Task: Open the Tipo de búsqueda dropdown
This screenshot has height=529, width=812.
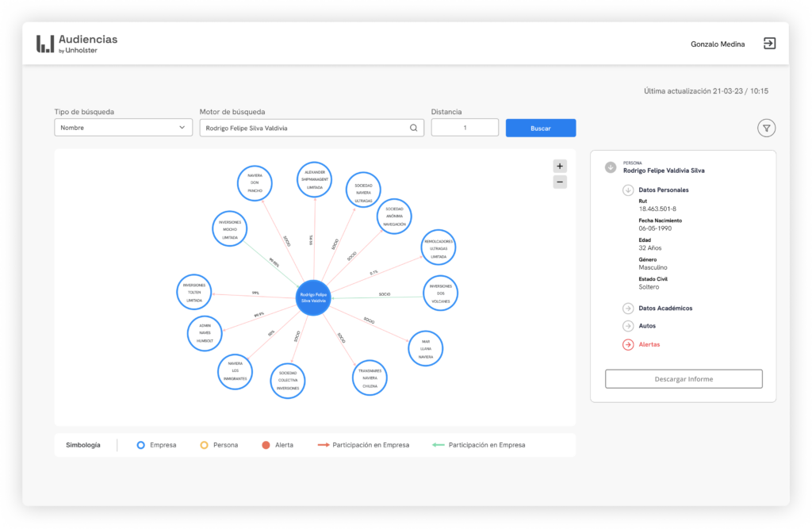Action: (x=123, y=128)
